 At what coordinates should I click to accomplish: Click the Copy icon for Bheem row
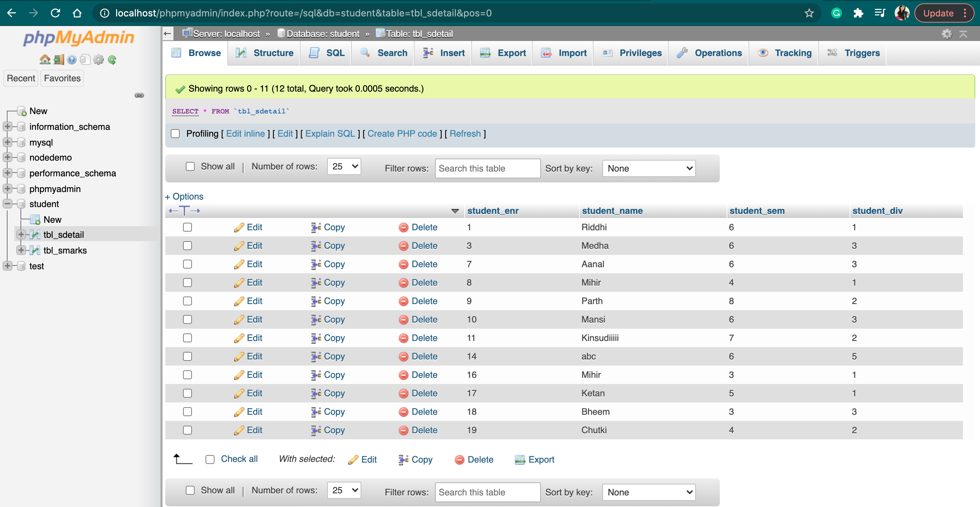[316, 412]
